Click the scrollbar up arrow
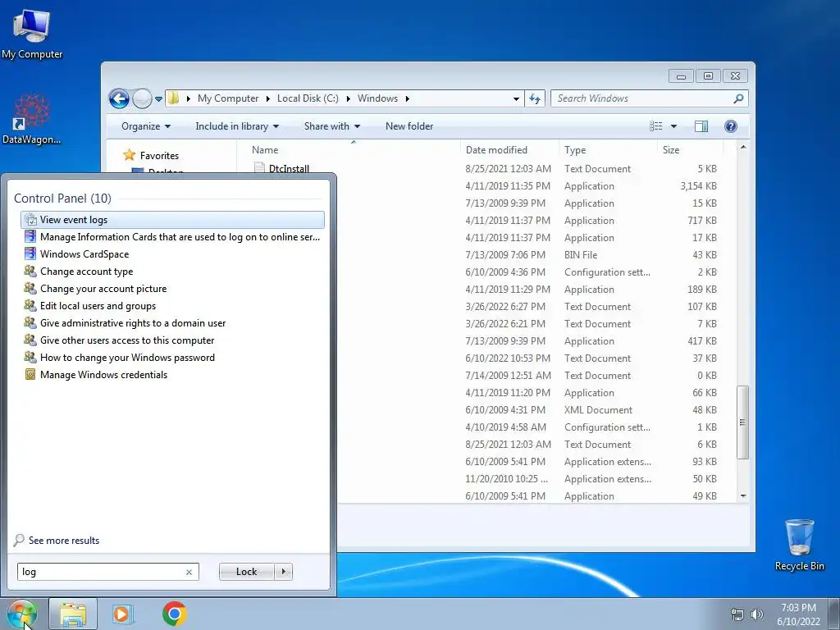Viewport: 840px width, 630px height. tap(743, 147)
